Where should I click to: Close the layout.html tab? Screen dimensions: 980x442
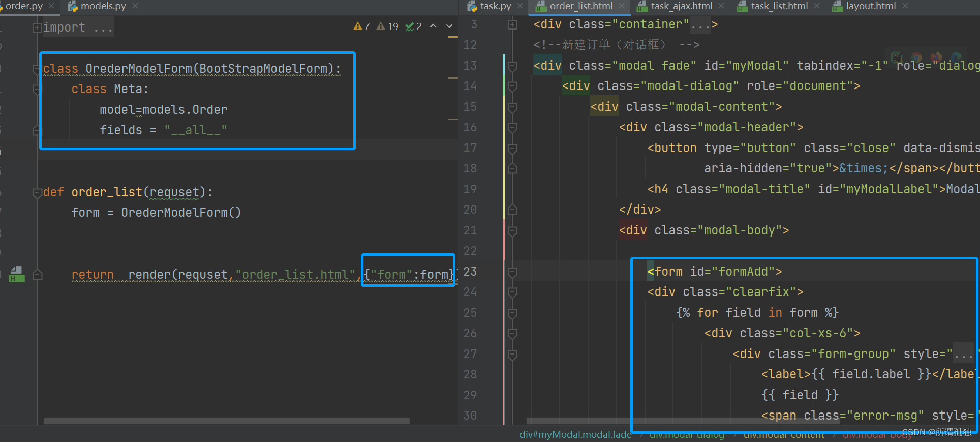pos(905,6)
